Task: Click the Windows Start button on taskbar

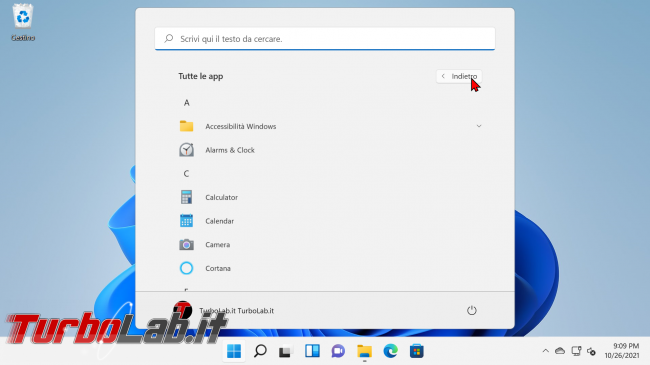Action: coord(234,351)
